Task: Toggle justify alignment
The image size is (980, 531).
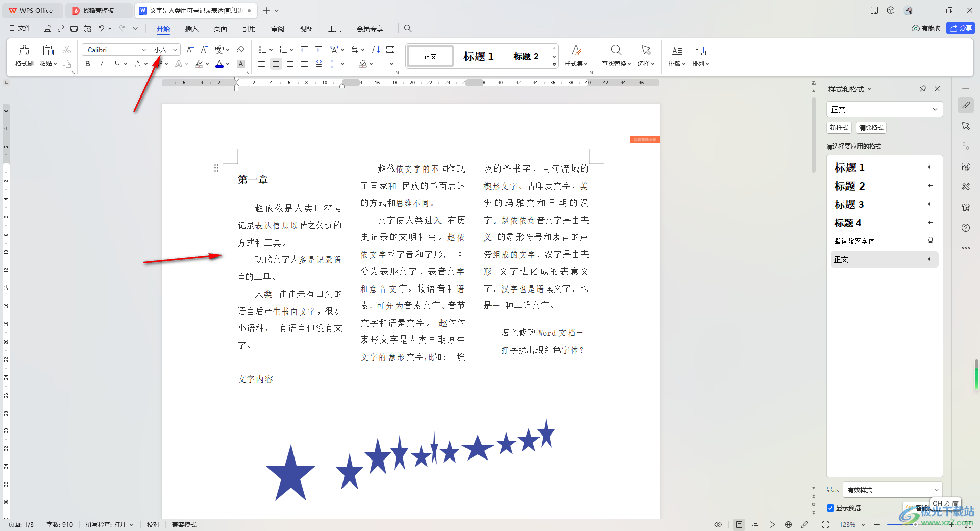Action: pos(304,64)
